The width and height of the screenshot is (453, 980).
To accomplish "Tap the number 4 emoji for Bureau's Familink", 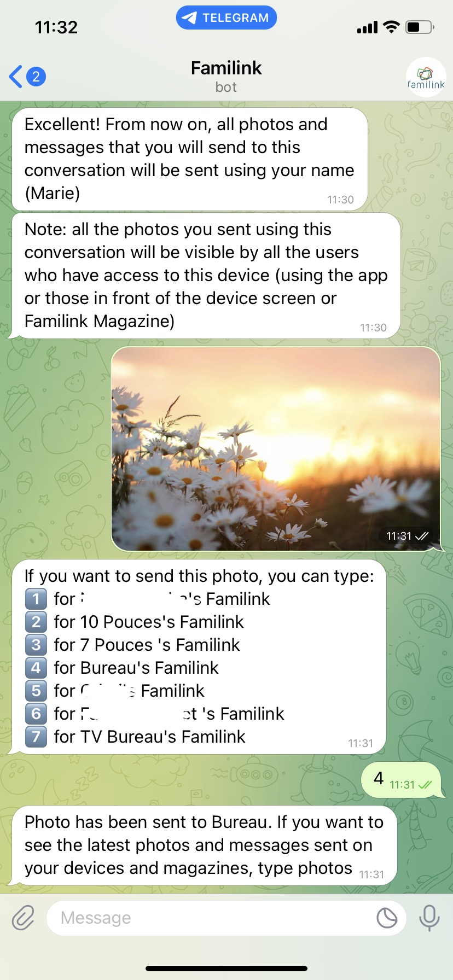I will pyautogui.click(x=36, y=668).
